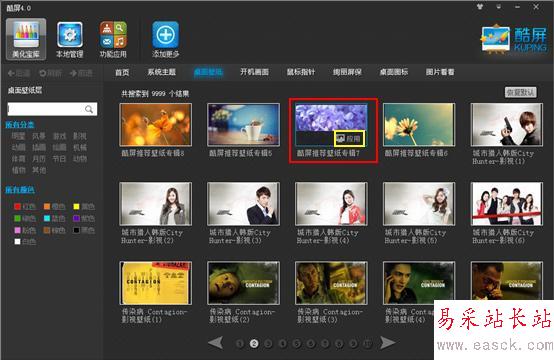This screenshot has width=554, height=360.
Task: Switch to the 绚丽屏保 tab
Action: [347, 72]
